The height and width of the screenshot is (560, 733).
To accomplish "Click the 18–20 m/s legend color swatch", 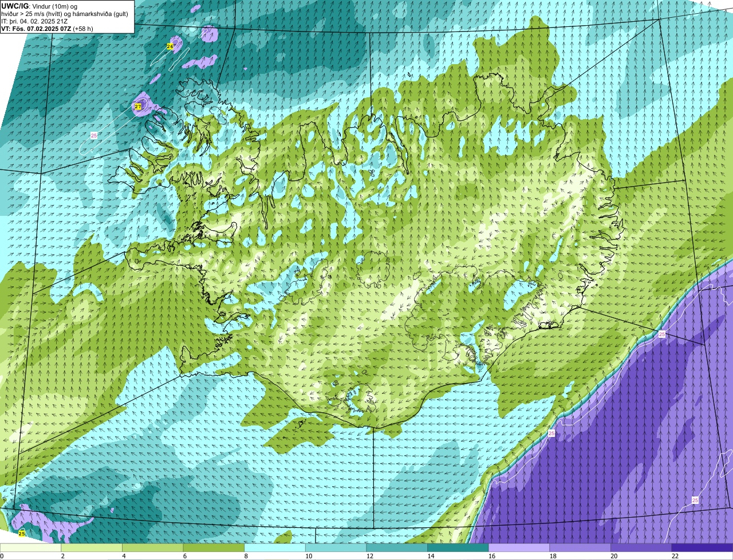I will tap(580, 547).
